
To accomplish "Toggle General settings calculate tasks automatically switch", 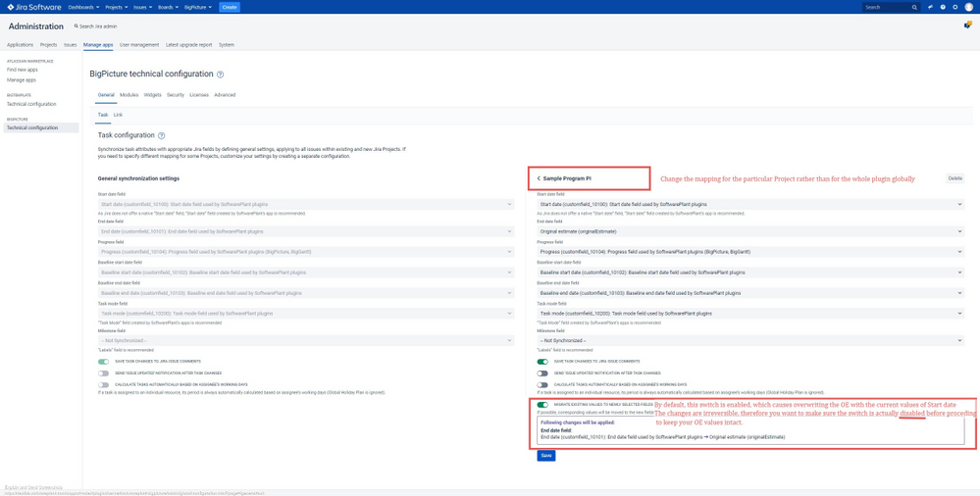I will pyautogui.click(x=103, y=385).
